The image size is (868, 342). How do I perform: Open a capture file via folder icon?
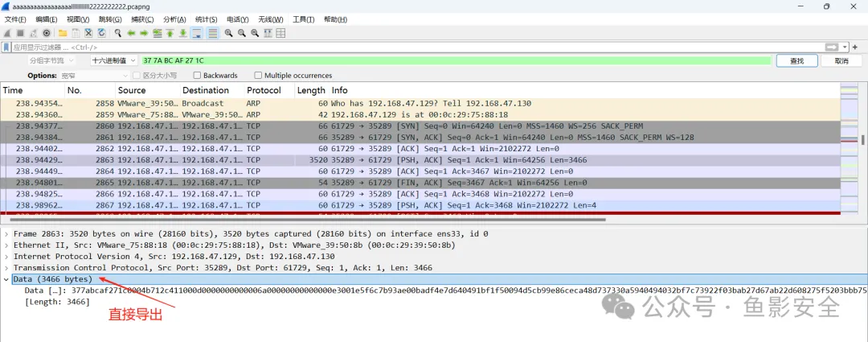[63, 33]
